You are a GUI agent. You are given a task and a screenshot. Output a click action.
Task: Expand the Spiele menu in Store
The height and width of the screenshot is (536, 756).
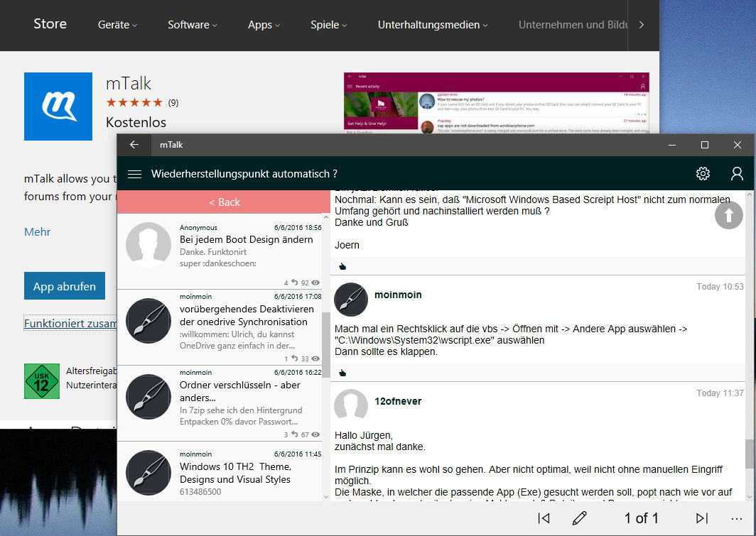click(328, 25)
